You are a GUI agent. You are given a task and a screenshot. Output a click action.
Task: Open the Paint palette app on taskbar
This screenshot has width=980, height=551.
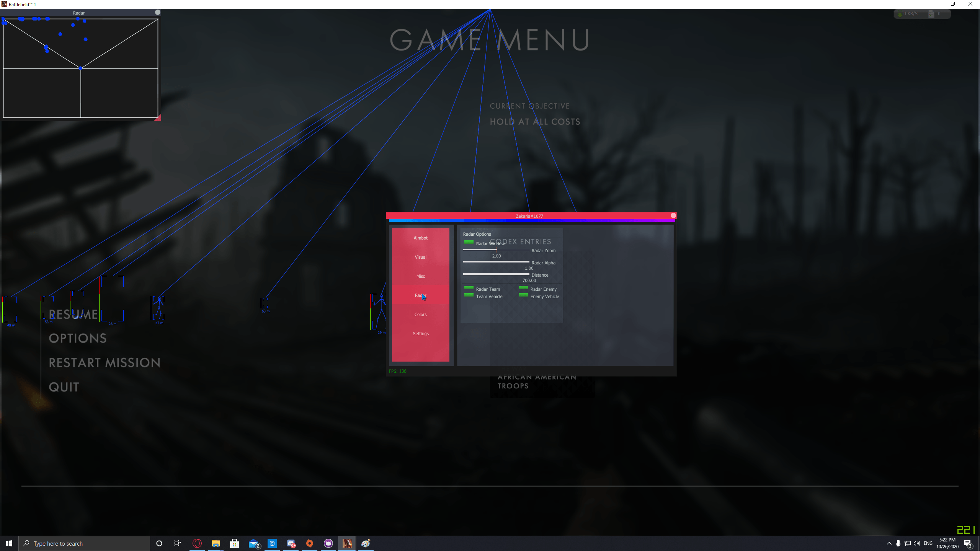pyautogui.click(x=366, y=543)
